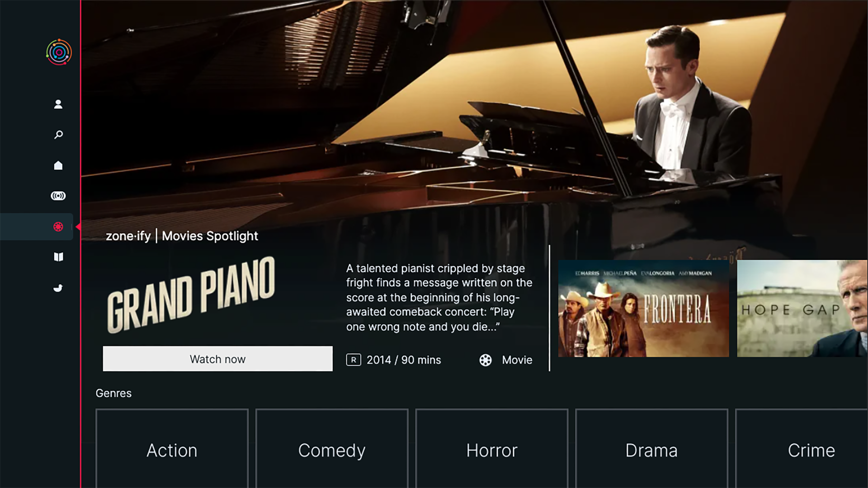
Task: Open the search magnifier icon
Action: pyautogui.click(x=58, y=135)
